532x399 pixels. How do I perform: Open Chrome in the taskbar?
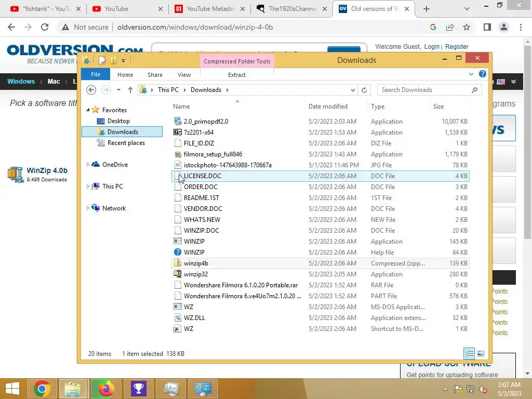pos(42,389)
